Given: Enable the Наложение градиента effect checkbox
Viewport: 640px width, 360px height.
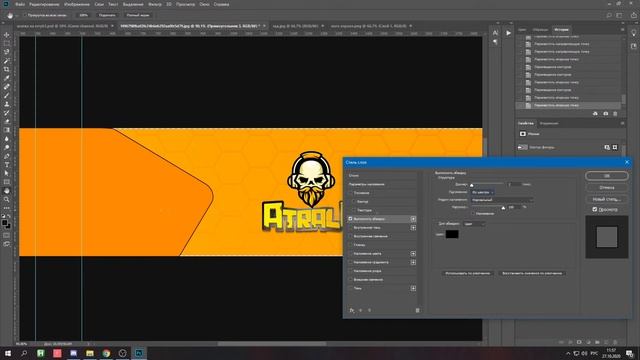Looking at the screenshot, I should (x=350, y=262).
